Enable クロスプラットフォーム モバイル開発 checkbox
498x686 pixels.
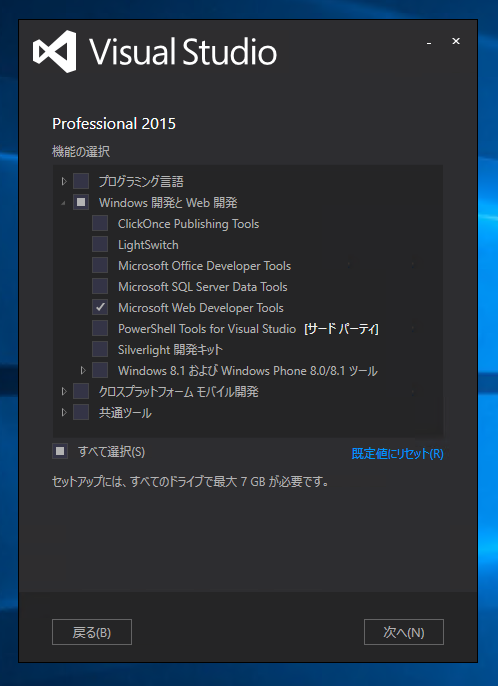[x=81, y=391]
